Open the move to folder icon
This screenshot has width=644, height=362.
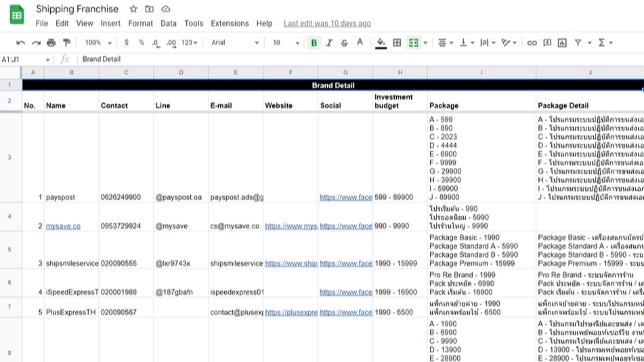coord(149,9)
